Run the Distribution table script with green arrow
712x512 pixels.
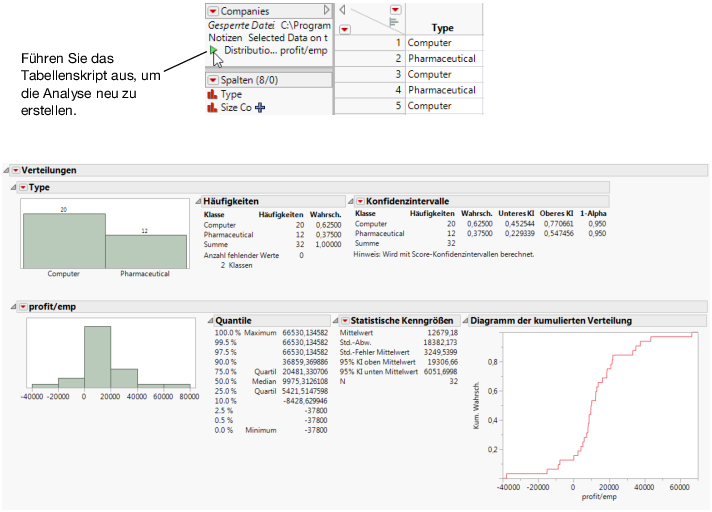[214, 50]
